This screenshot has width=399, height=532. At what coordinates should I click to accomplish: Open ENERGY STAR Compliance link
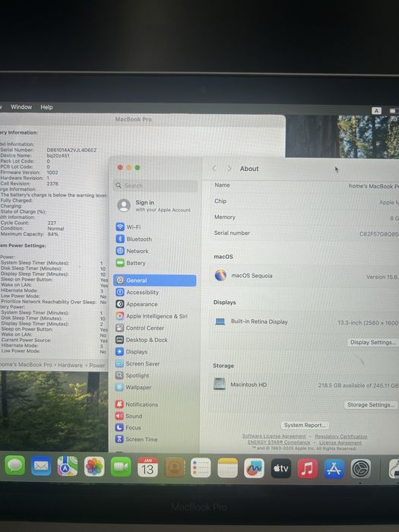(x=279, y=442)
